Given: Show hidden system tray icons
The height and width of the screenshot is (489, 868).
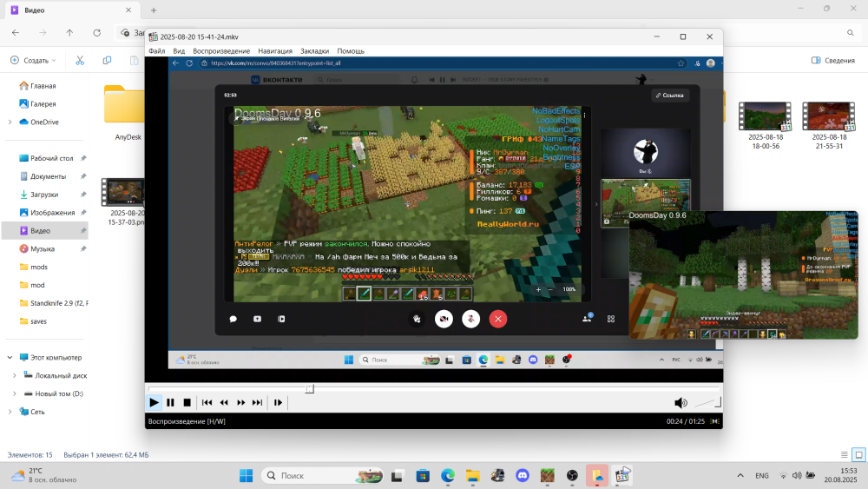Looking at the screenshot, I should [x=740, y=476].
